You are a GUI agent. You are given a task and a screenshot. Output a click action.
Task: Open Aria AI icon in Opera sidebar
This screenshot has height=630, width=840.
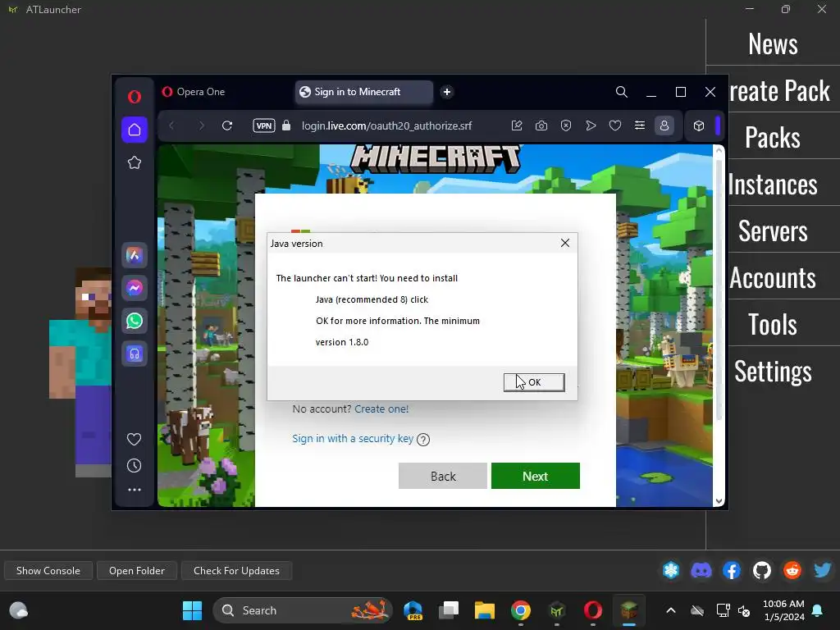(135, 256)
